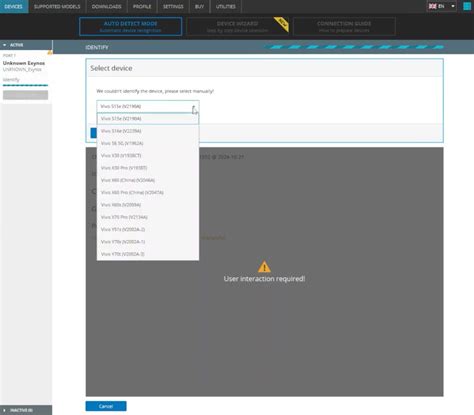Image resolution: width=474 pixels, height=415 pixels.
Task: Select Vivo X60 (China) option
Action: (x=148, y=180)
